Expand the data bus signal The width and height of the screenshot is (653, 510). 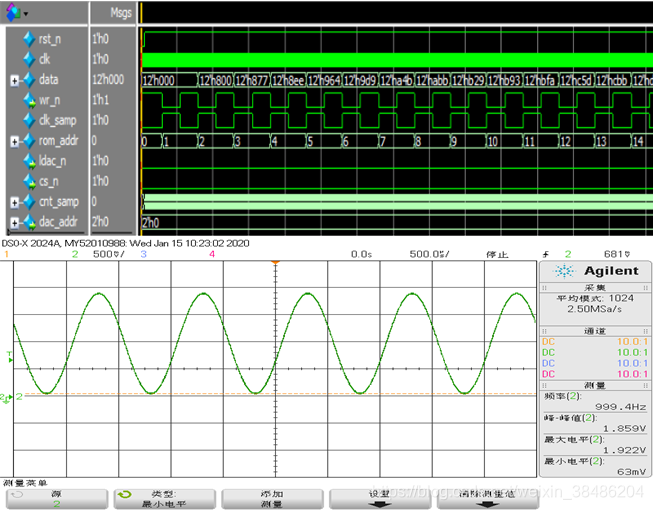[x=14, y=81]
